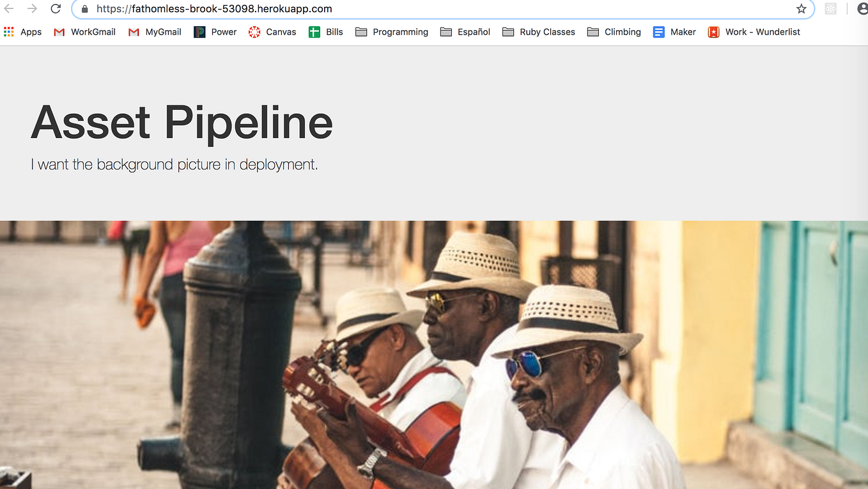Image resolution: width=868 pixels, height=489 pixels.
Task: Click the browser back arrow
Action: pos(9,9)
